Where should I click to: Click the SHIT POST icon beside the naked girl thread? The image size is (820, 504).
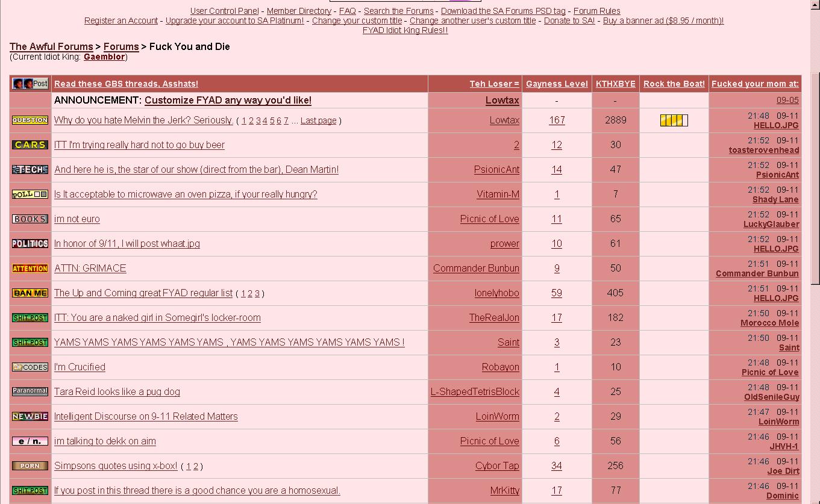click(30, 318)
